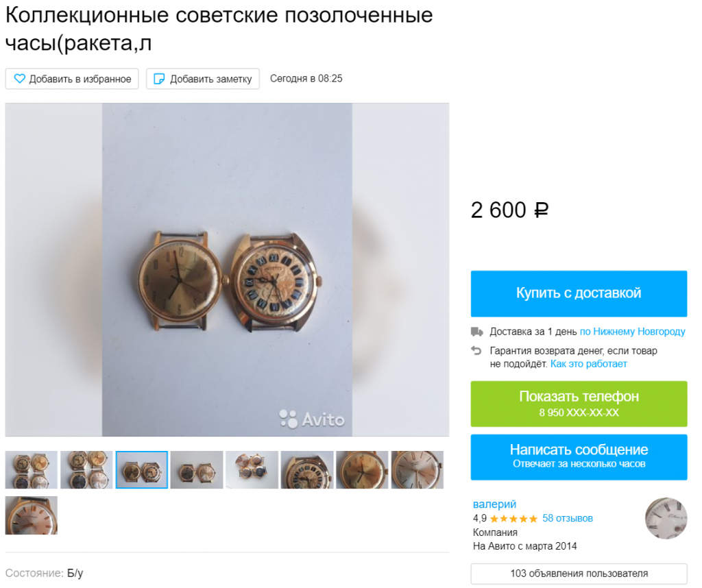Screen dimensions: 702x588
Task: Open seller profile валерий
Action: pos(495,504)
